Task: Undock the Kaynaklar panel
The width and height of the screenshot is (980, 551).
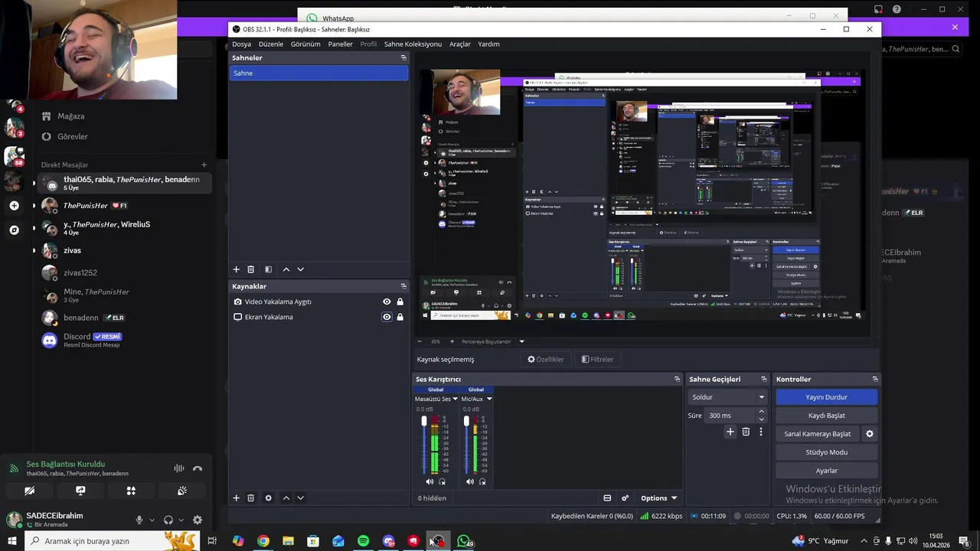Action: point(403,286)
